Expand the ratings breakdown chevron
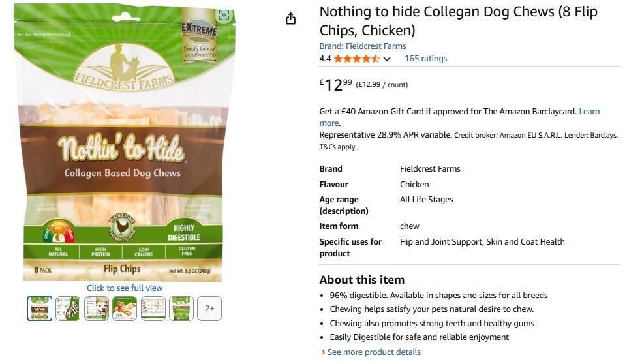627x364 pixels. point(387,59)
